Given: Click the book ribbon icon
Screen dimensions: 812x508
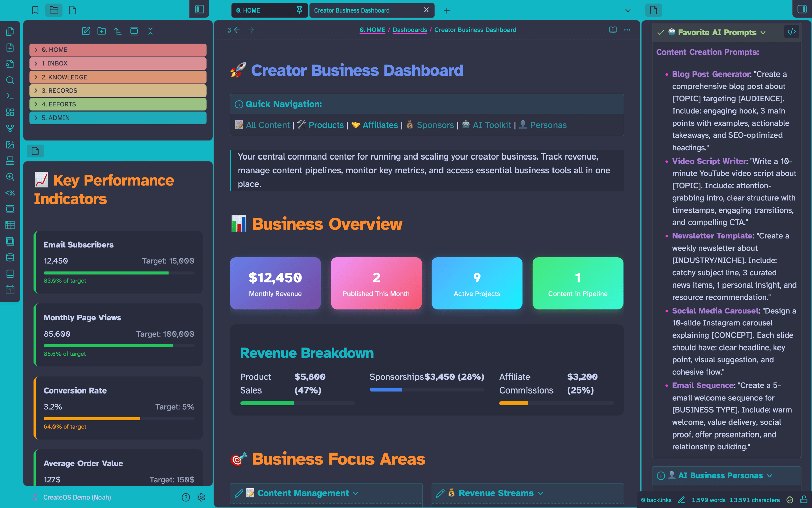Looking at the screenshot, I should coord(10,274).
